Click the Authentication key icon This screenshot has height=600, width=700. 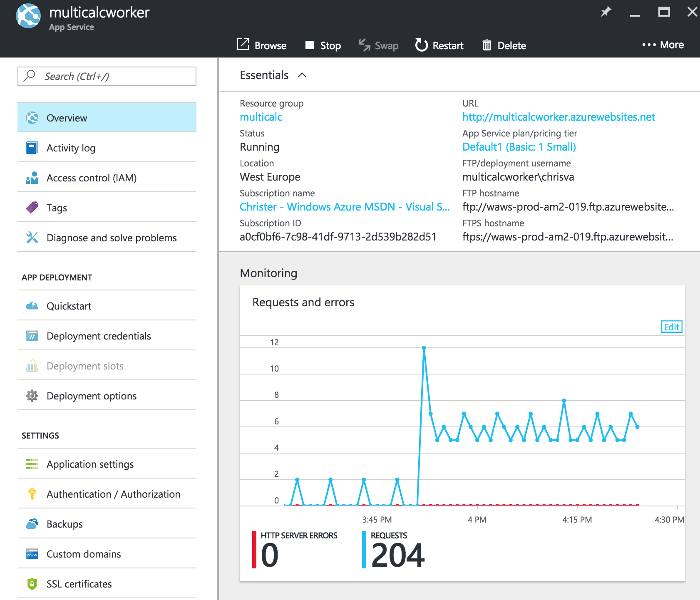32,494
